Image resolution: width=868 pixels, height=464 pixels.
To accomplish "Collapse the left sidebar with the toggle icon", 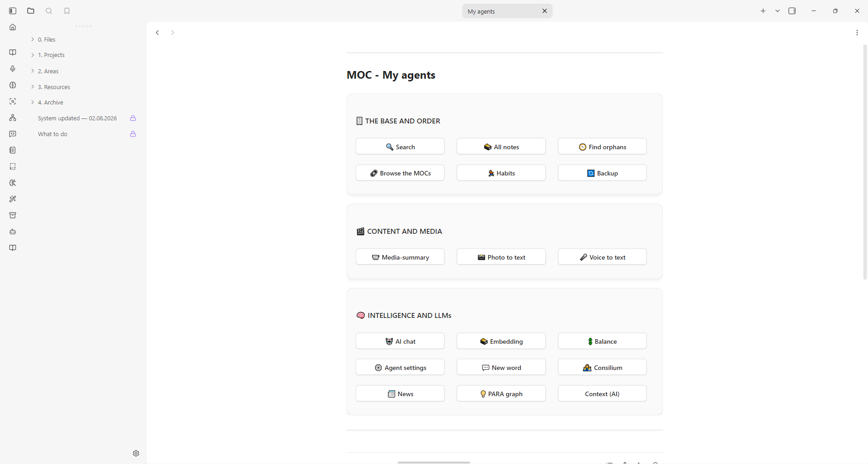I will (x=13, y=11).
